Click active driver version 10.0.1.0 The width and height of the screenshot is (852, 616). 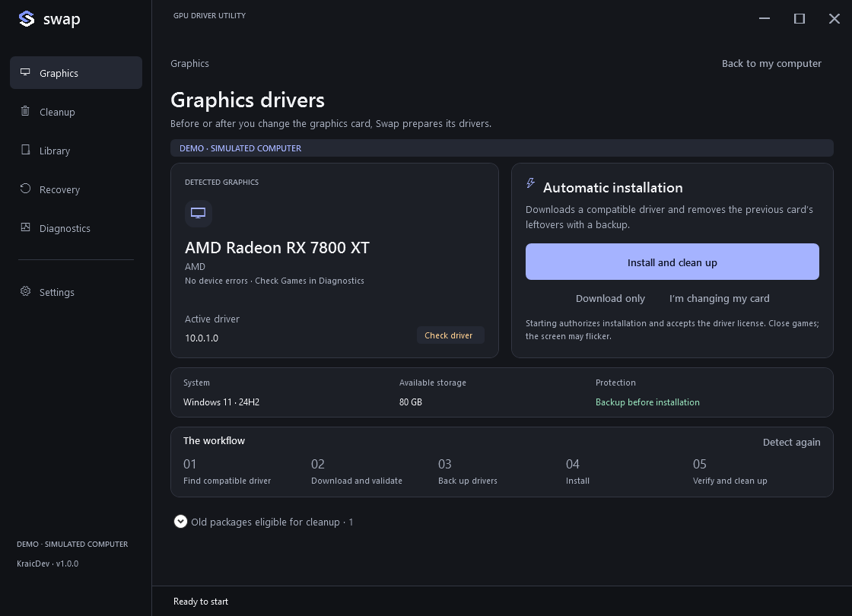[x=202, y=338]
